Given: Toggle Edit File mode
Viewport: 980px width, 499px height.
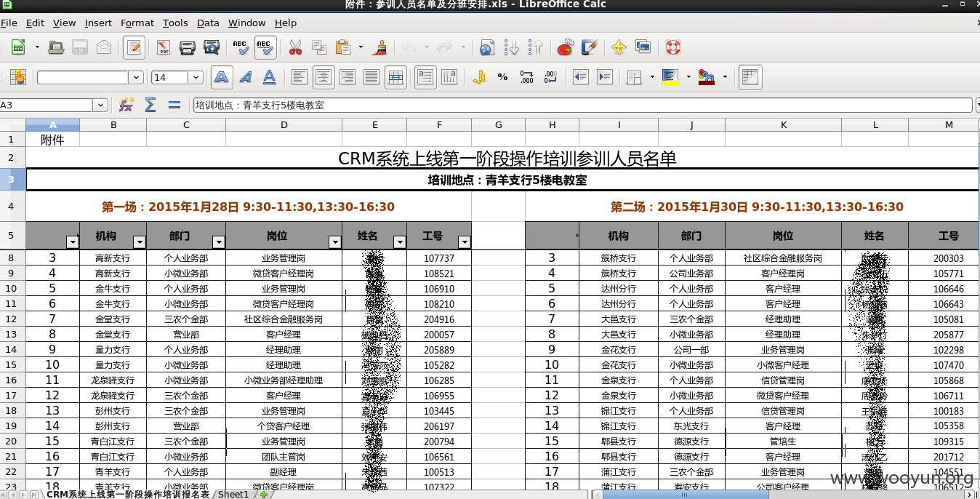Looking at the screenshot, I should [x=134, y=48].
